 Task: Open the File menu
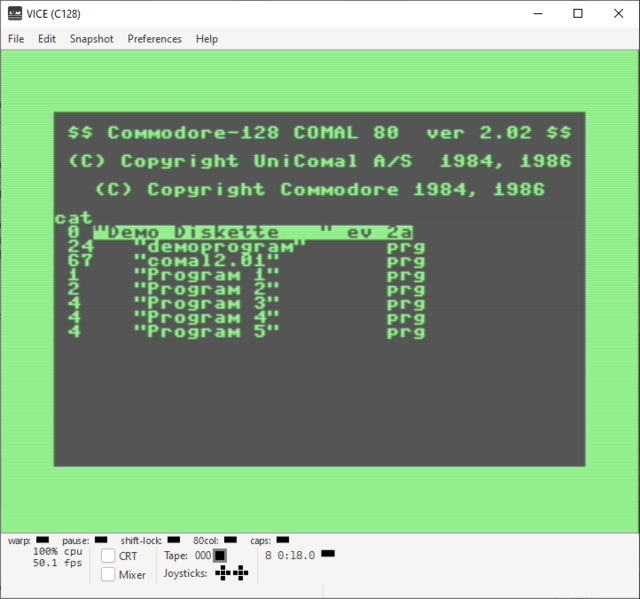click(16, 39)
